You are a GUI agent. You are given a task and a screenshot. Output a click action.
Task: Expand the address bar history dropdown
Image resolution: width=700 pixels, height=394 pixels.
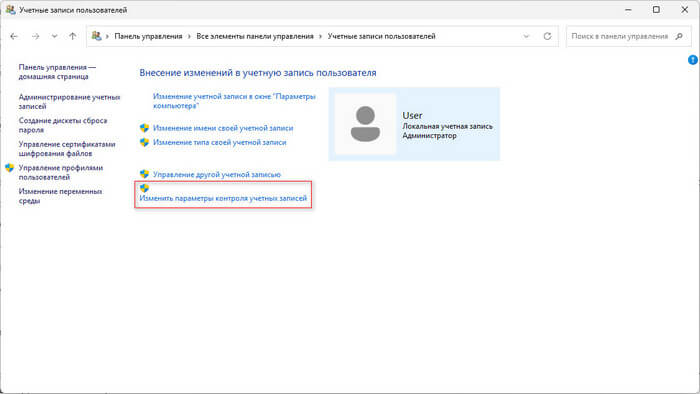[x=526, y=36]
